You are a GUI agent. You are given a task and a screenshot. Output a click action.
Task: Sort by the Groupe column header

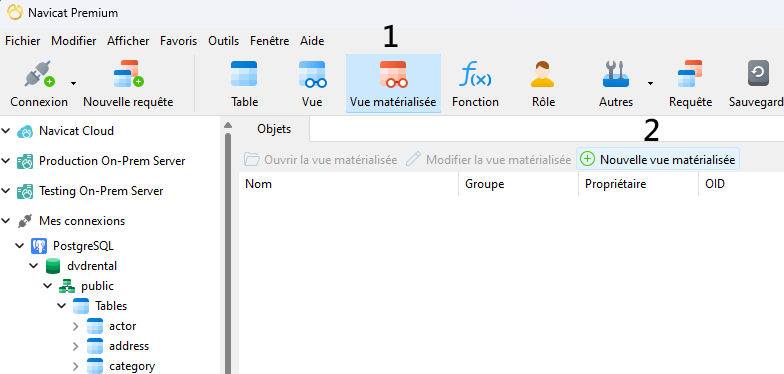pos(518,184)
